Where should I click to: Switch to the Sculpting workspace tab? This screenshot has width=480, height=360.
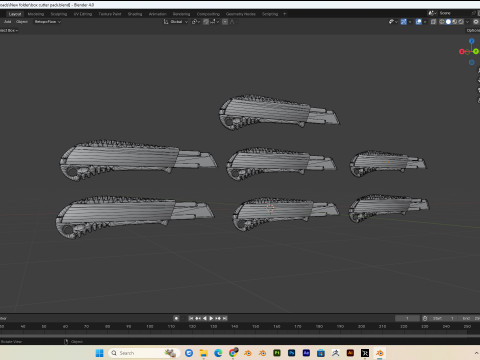pos(59,14)
